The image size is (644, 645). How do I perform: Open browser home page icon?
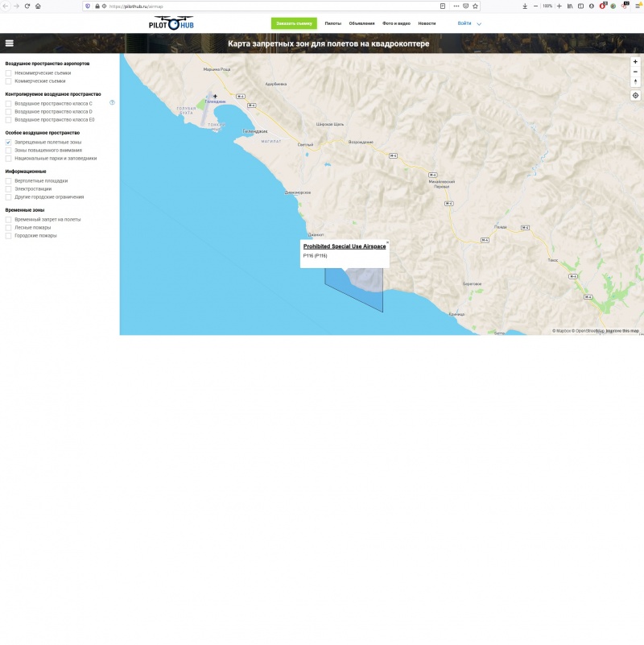pos(38,6)
